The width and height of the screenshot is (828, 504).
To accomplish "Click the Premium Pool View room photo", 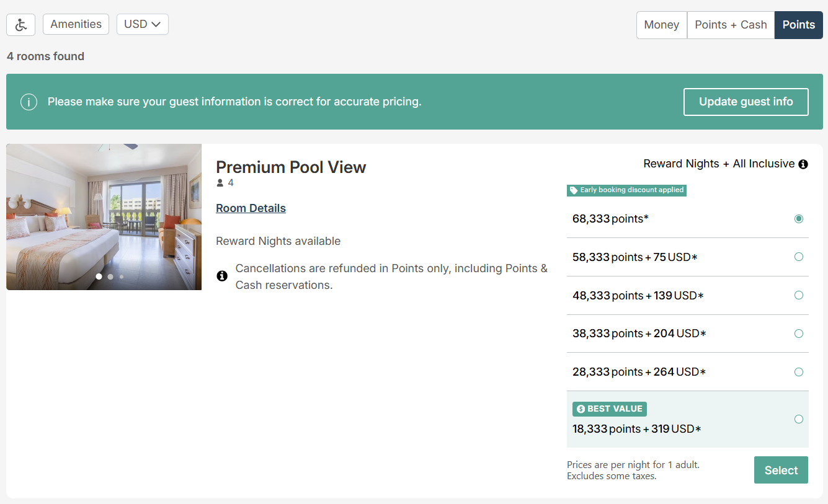I will 104,217.
